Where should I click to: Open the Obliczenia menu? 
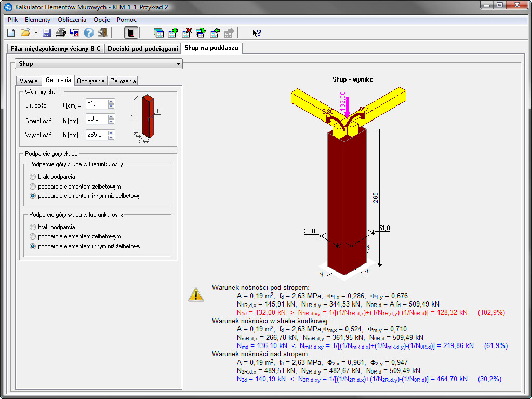72,19
